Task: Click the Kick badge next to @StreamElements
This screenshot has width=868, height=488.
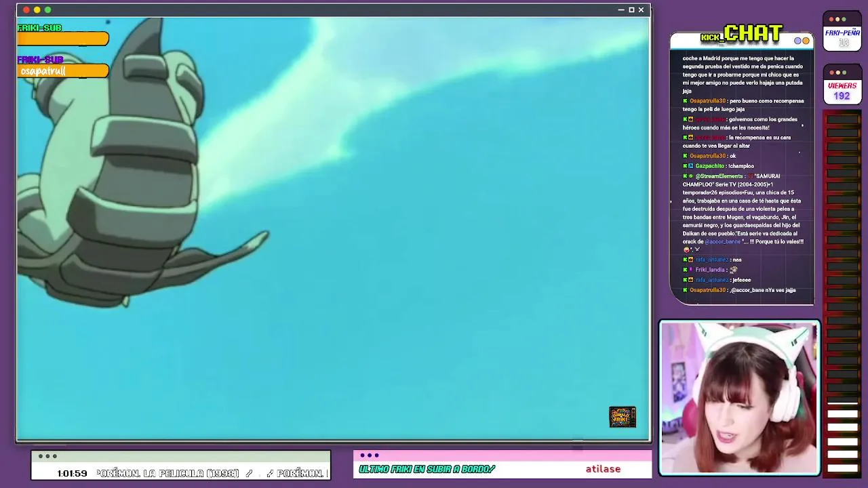Action: (685, 176)
